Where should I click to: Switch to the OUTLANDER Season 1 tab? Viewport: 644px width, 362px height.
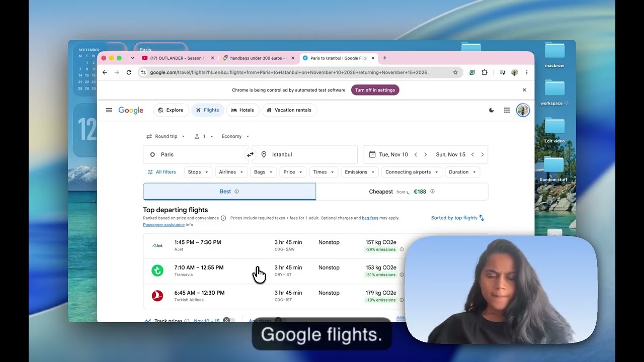pos(177,58)
